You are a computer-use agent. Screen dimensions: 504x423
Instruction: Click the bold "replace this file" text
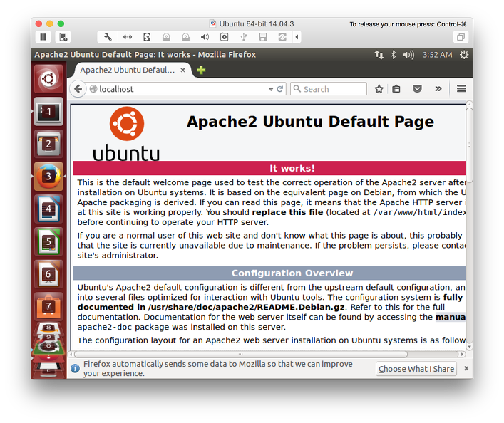coord(287,213)
